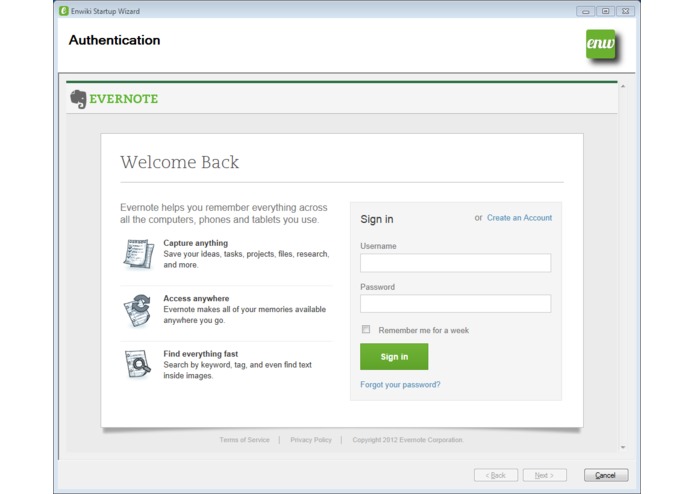Open the Create an Account link
Image resolution: width=695 pixels, height=494 pixels.
click(x=519, y=218)
